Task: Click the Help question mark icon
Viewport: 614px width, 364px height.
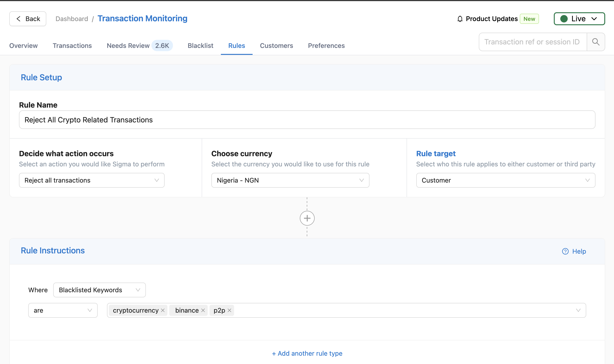Action: (x=565, y=251)
